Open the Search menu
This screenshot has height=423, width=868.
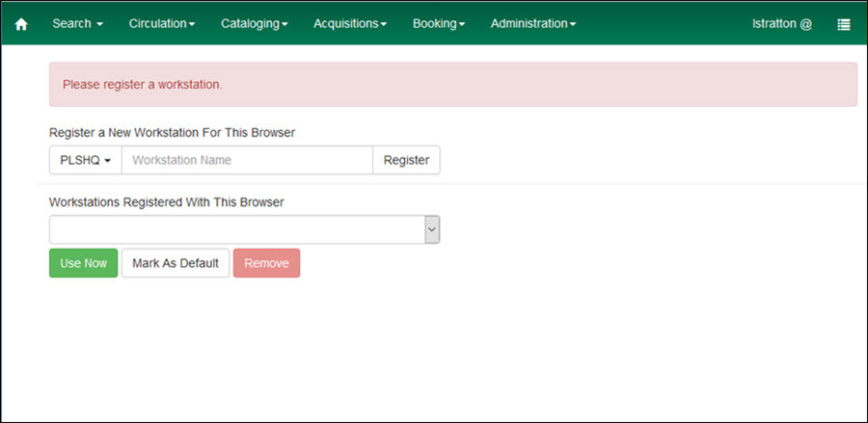(x=77, y=24)
